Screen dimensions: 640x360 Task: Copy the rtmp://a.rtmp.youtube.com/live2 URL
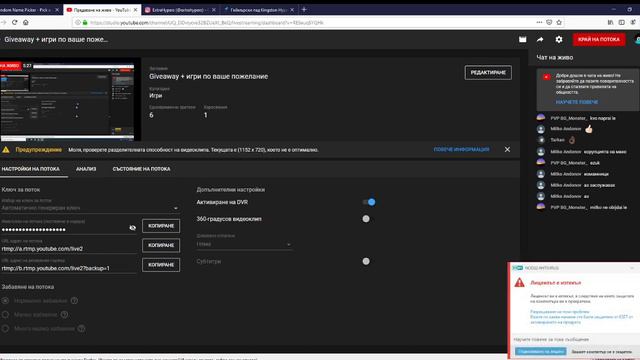click(161, 245)
